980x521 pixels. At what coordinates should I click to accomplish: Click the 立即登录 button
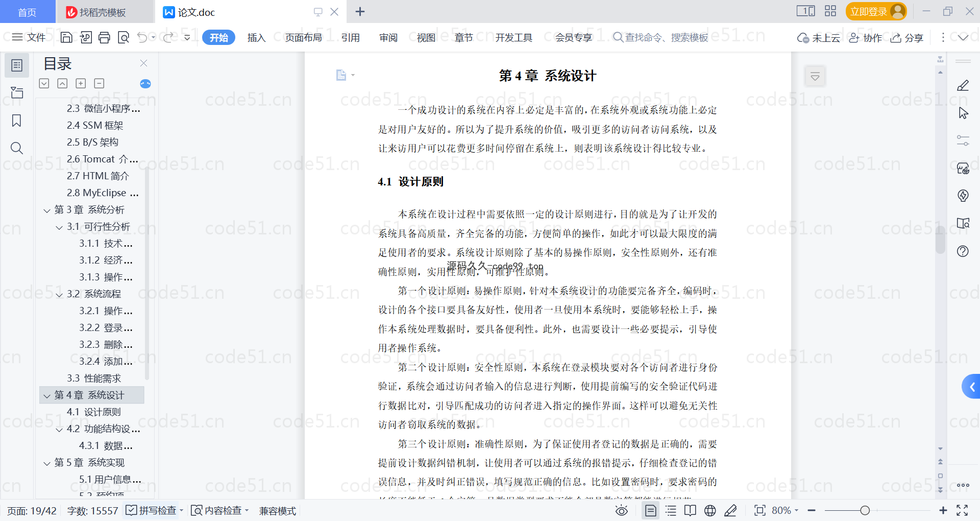pyautogui.click(x=876, y=11)
